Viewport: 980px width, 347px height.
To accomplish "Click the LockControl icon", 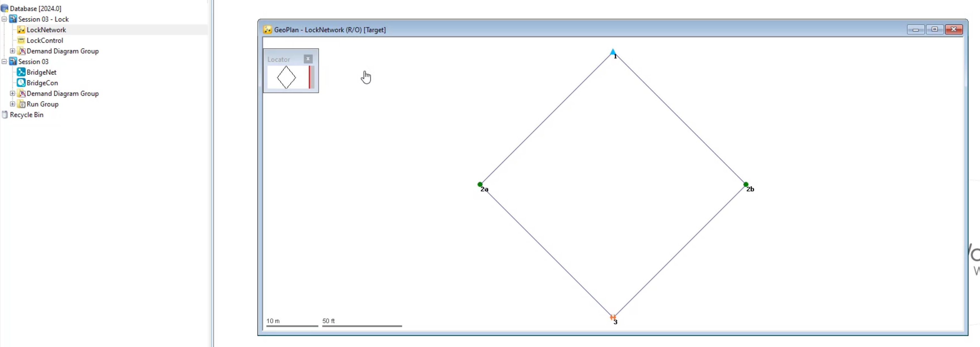I will [21, 40].
